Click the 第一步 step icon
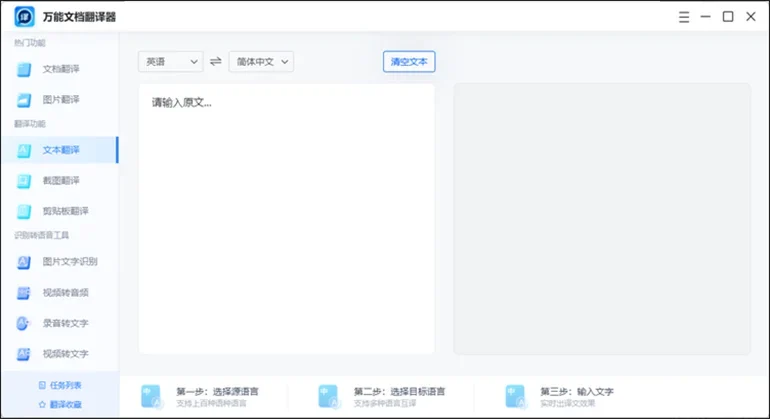Screen dimensions: 770x419 (151, 396)
